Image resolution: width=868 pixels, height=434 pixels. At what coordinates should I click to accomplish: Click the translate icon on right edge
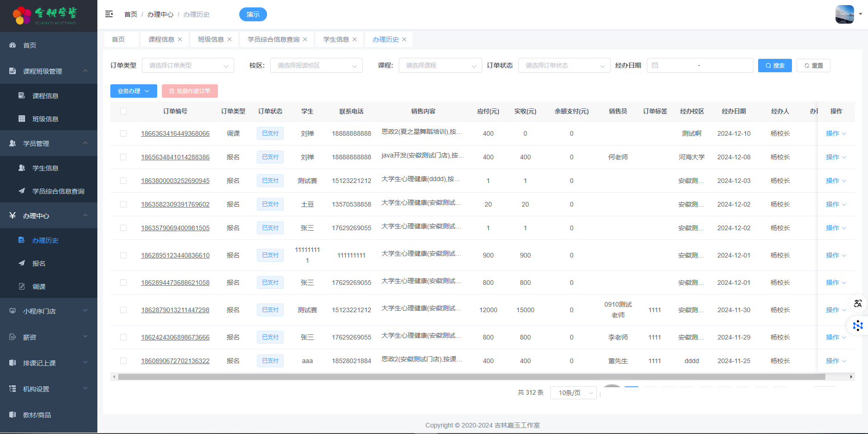(858, 303)
